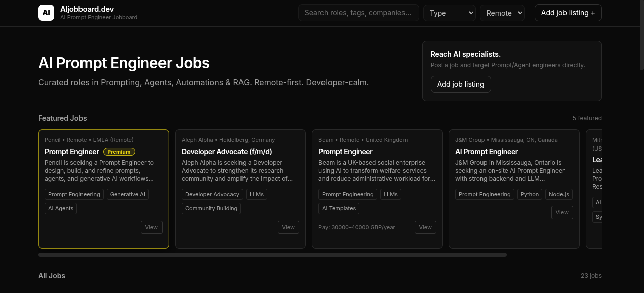Click the Community Building tag
The height and width of the screenshot is (293, 644).
[211, 208]
